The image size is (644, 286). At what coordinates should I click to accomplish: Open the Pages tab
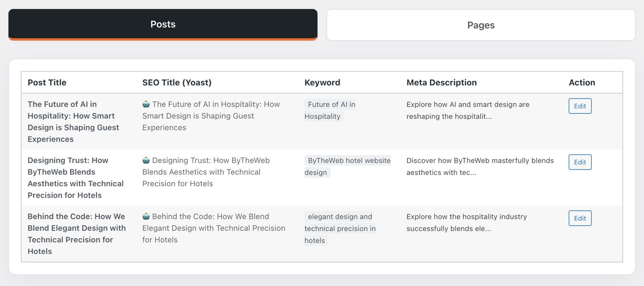pos(481,25)
